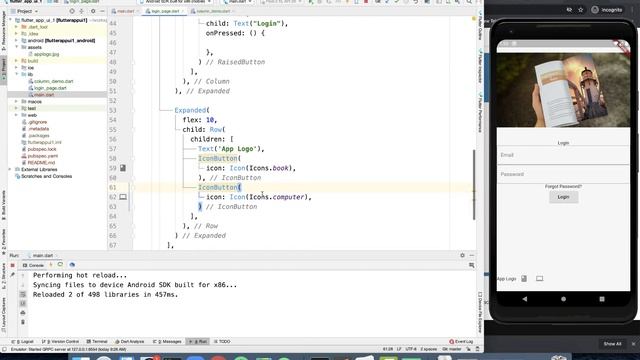Screen dimensions: 640x360
Task: Open the Console tab in Run panel
Action: (33, 265)
